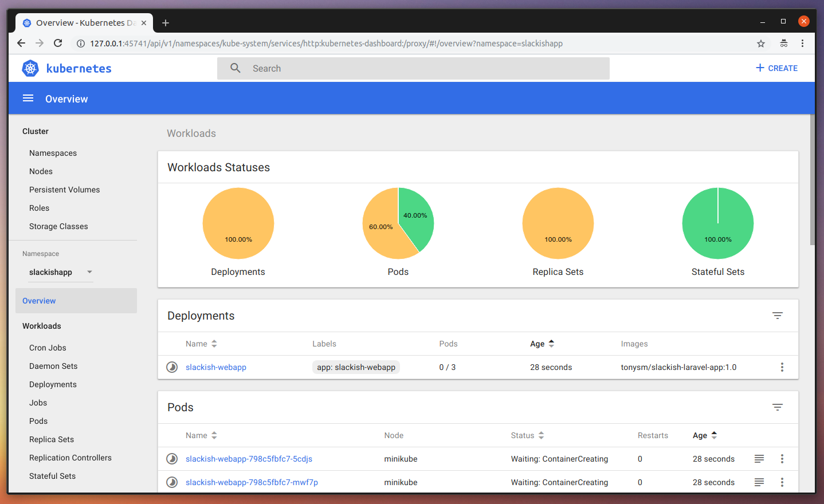The height and width of the screenshot is (504, 824).
Task: Open Namespaces in the Cluster section
Action: 53,153
